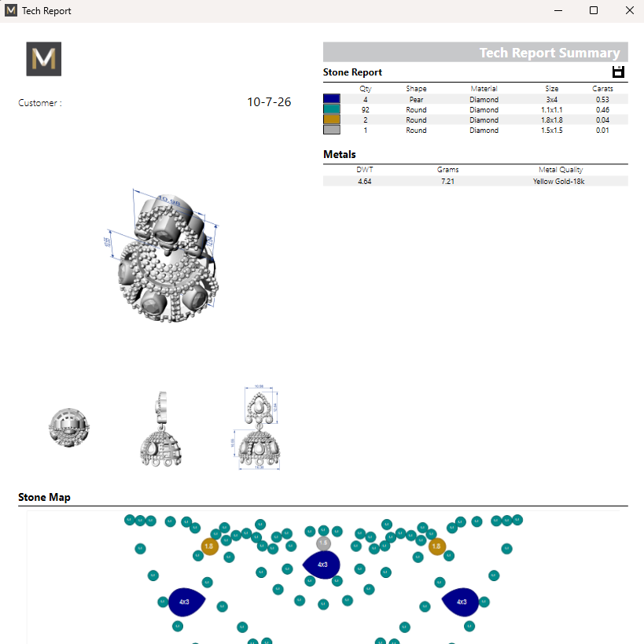This screenshot has width=644, height=644.
Task: Click the left 4x3 pear stone in map
Action: pyautogui.click(x=186, y=602)
